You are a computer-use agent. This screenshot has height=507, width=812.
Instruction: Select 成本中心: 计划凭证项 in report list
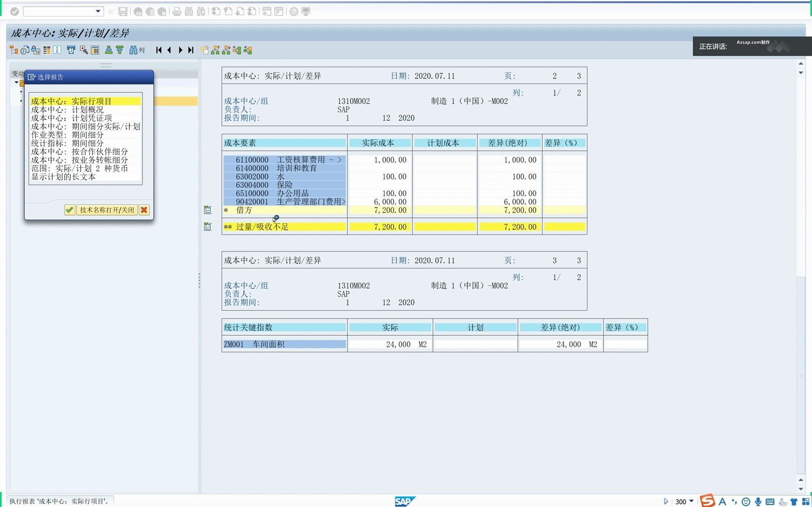coord(85,118)
